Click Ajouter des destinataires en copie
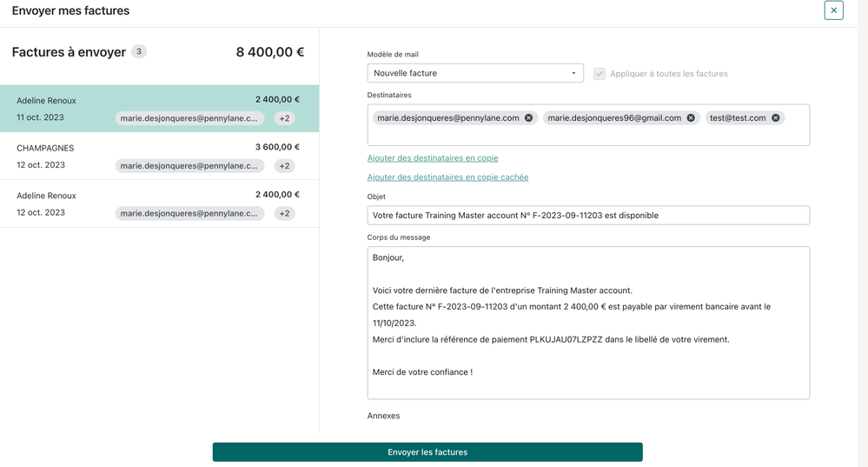 click(433, 158)
